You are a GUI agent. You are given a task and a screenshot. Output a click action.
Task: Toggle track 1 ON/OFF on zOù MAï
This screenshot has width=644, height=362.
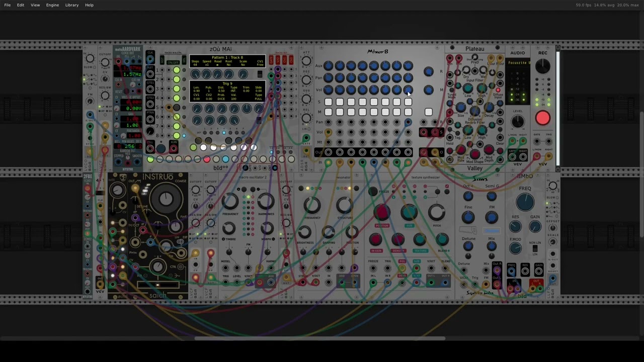click(x=177, y=70)
